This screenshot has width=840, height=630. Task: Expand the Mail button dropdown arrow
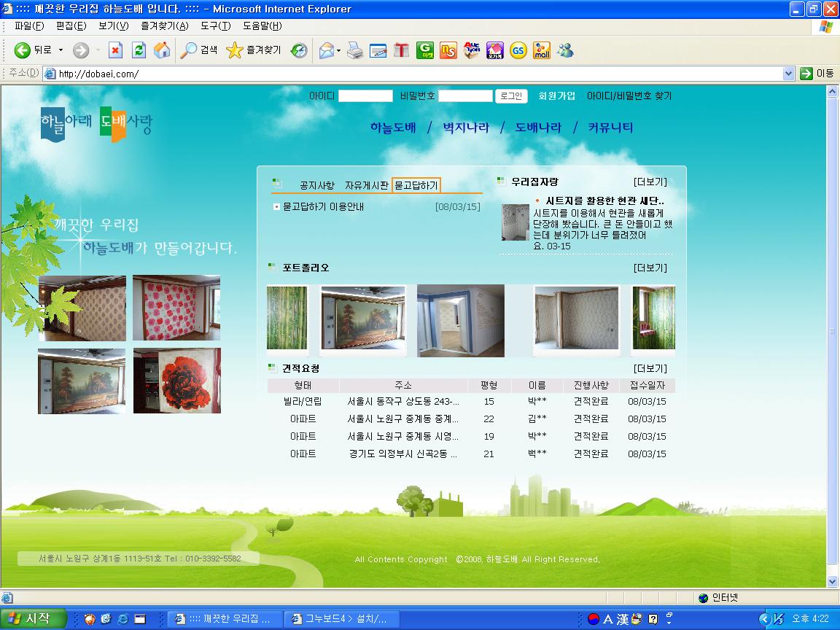pos(338,50)
